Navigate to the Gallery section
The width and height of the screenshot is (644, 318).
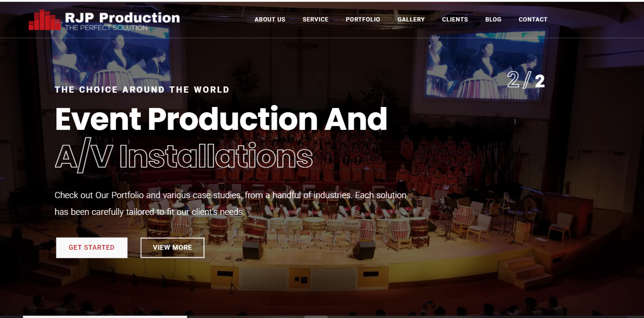(411, 20)
